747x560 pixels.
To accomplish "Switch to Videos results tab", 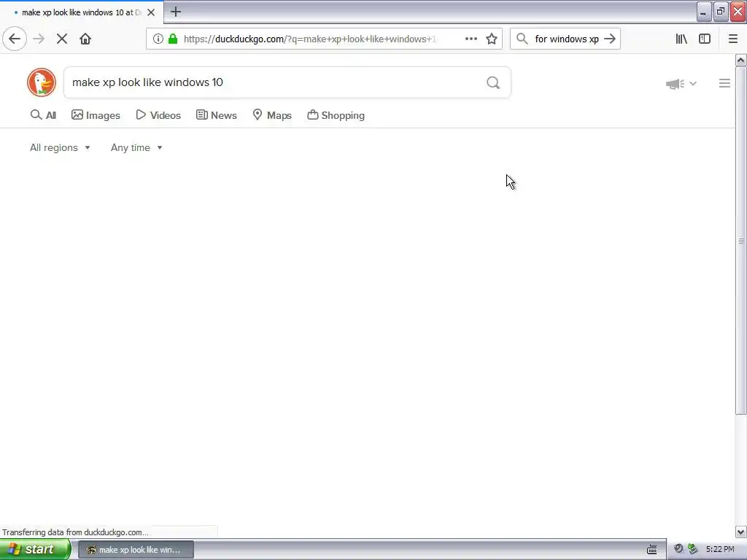I will 158,115.
